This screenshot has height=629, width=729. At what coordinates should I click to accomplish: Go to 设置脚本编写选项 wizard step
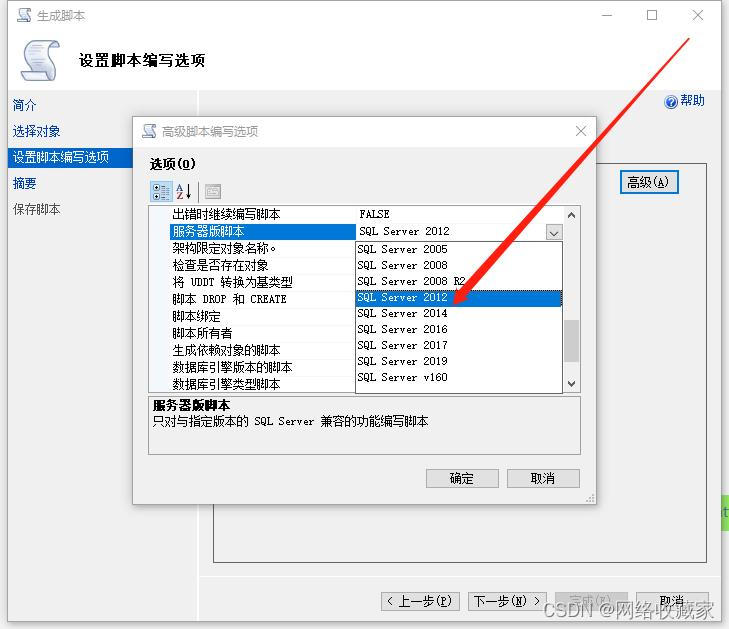point(70,158)
